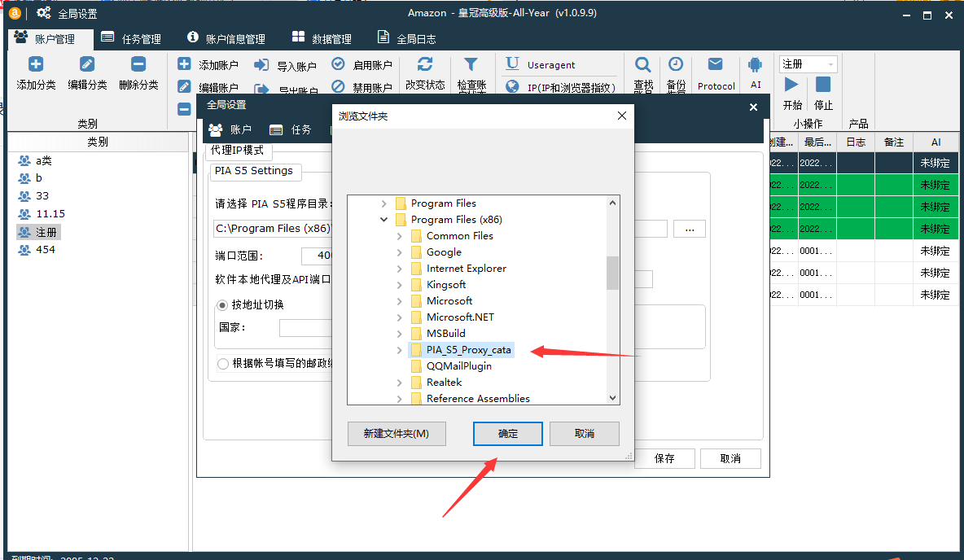Select the 'b' category in the list
This screenshot has width=964, height=560.
[x=39, y=178]
